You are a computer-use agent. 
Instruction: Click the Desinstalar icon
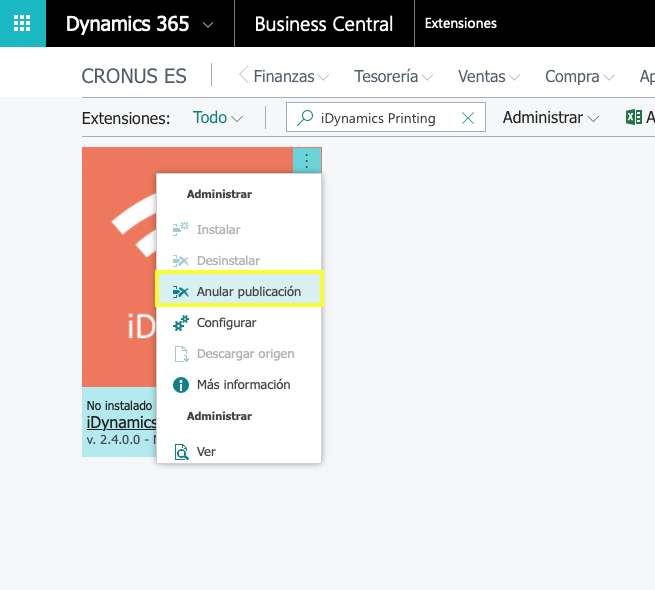click(180, 261)
